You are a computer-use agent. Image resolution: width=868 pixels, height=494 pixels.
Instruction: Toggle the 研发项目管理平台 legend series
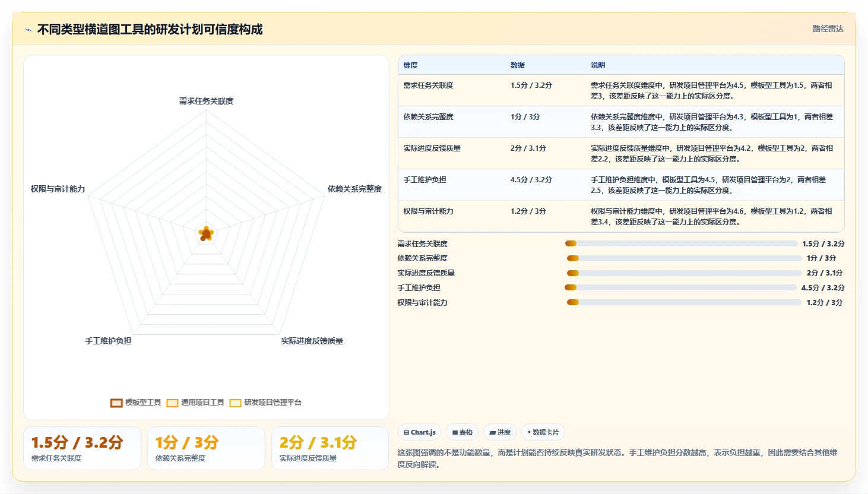(266, 403)
